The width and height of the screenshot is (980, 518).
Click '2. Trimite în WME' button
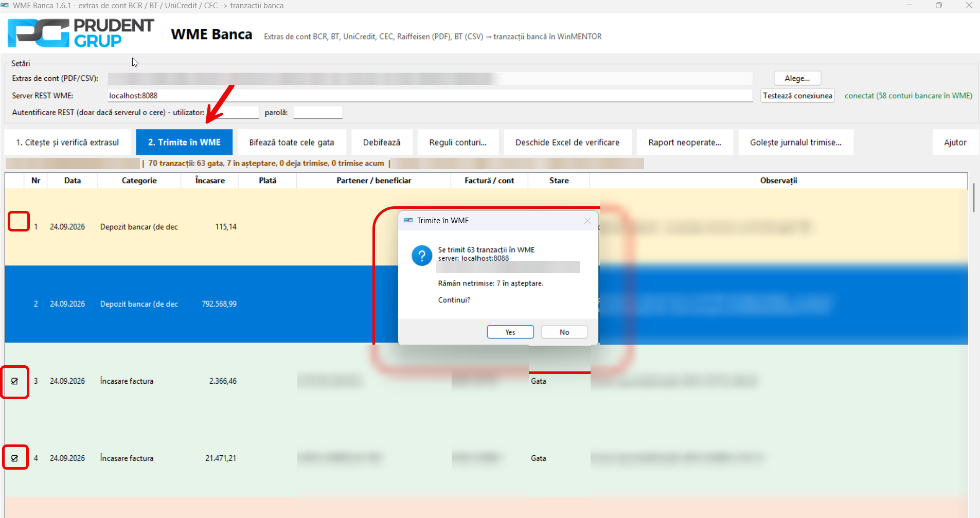coord(184,142)
